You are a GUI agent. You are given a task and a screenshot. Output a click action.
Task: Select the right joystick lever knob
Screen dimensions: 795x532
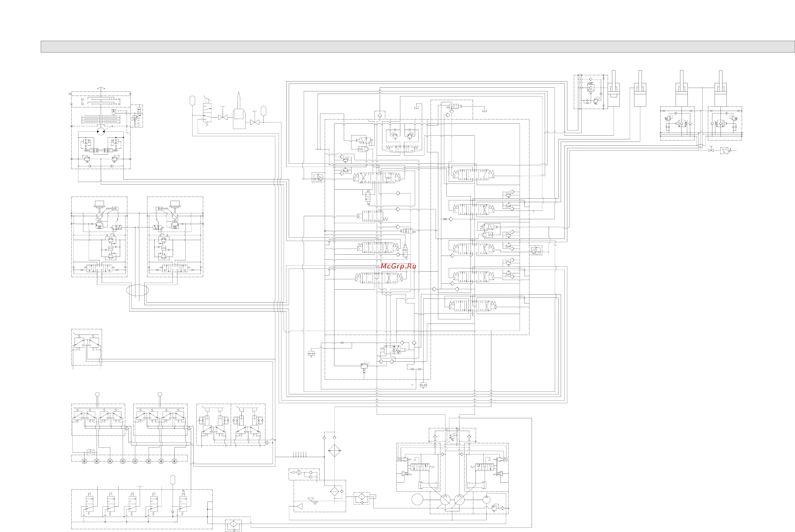tap(160, 394)
